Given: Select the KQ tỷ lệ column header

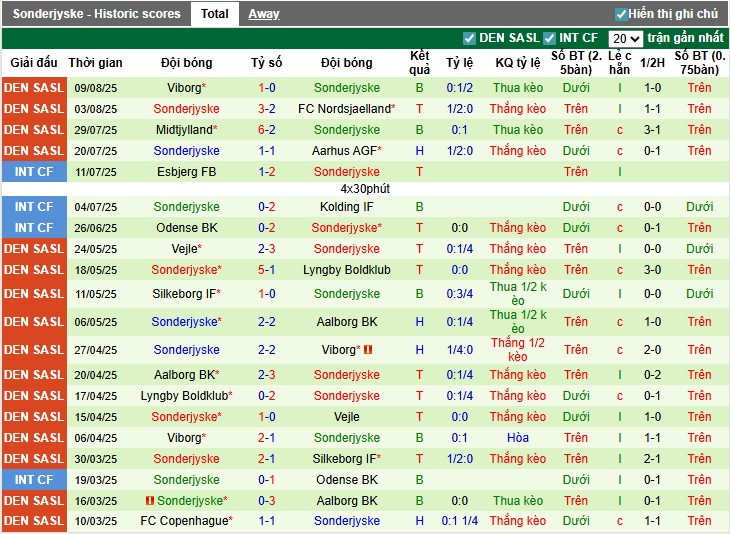Looking at the screenshot, I should click(518, 62).
